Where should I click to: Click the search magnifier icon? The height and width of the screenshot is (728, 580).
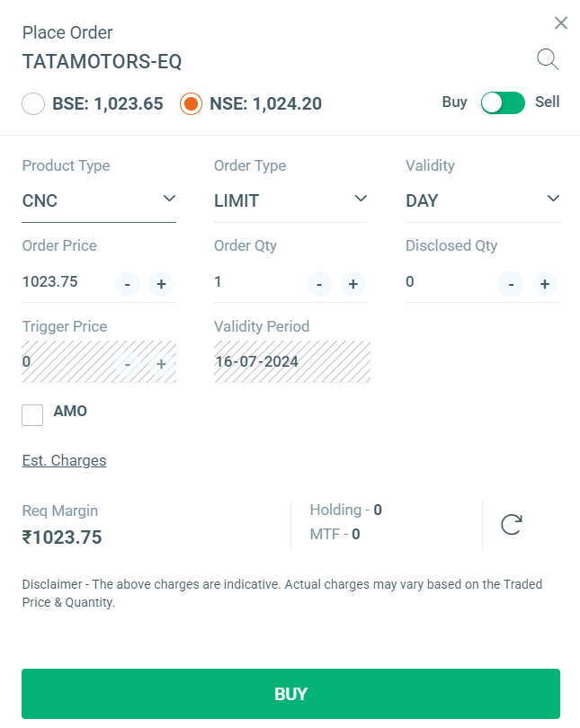coord(548,60)
